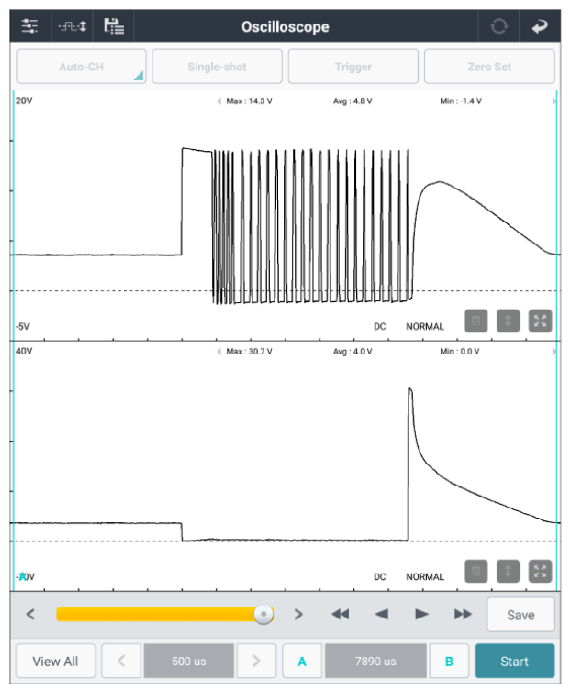Toggle DC coupling on upper channel
571x693 pixels.
pos(380,327)
